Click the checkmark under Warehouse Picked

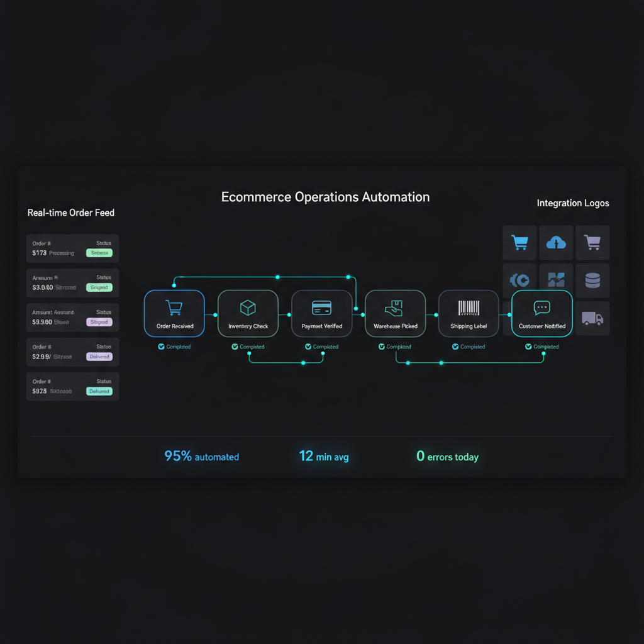pos(382,347)
